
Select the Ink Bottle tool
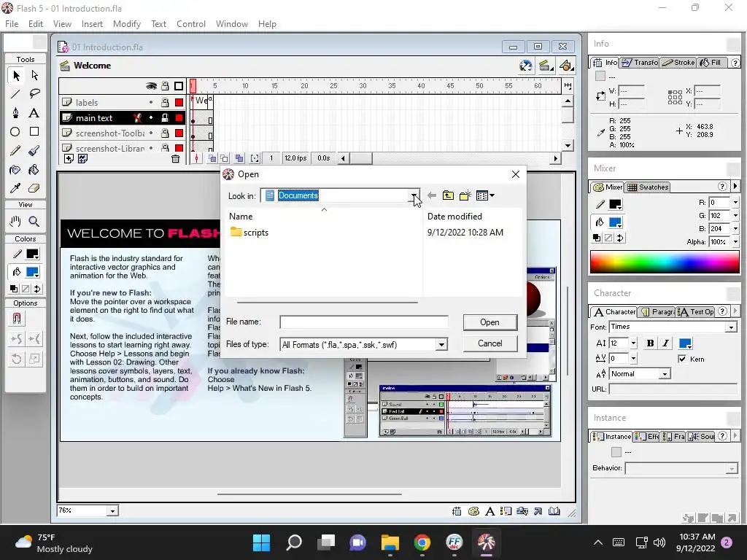tap(16, 169)
